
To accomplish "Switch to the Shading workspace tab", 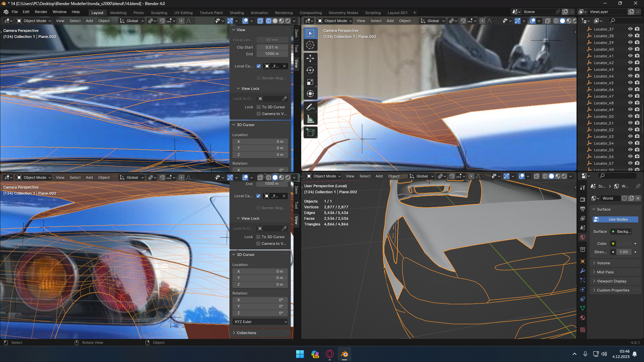I will tap(237, 13).
